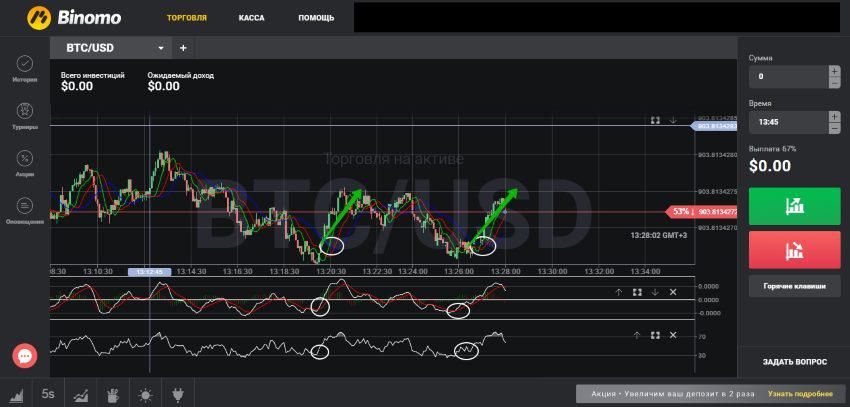Follow the Узнать подробнее link
The width and height of the screenshot is (850, 407).
(x=800, y=393)
